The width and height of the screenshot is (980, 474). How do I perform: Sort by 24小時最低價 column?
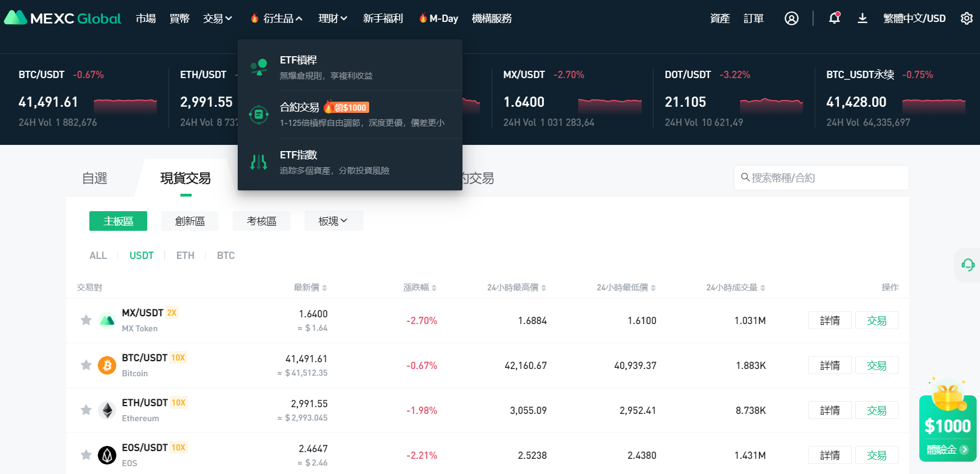point(626,288)
